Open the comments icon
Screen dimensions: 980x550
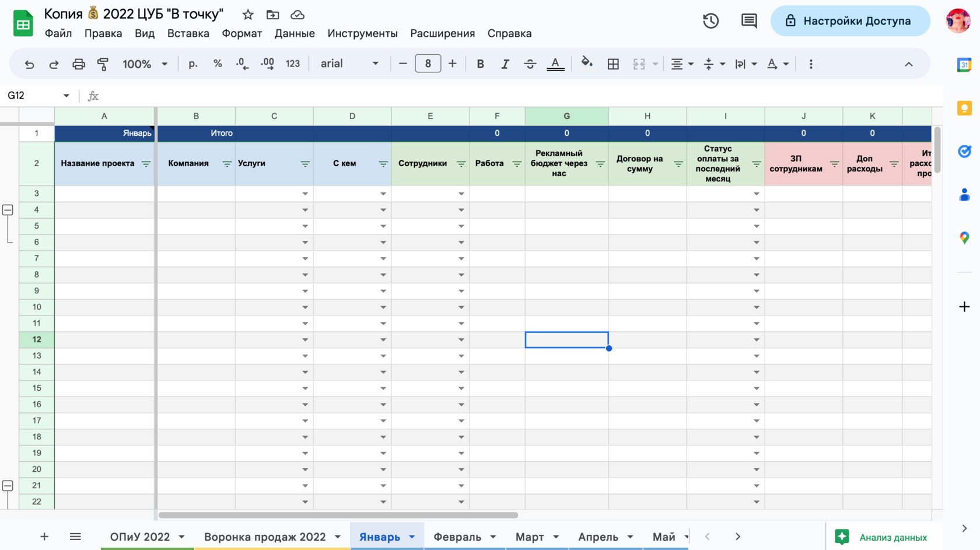pos(749,21)
